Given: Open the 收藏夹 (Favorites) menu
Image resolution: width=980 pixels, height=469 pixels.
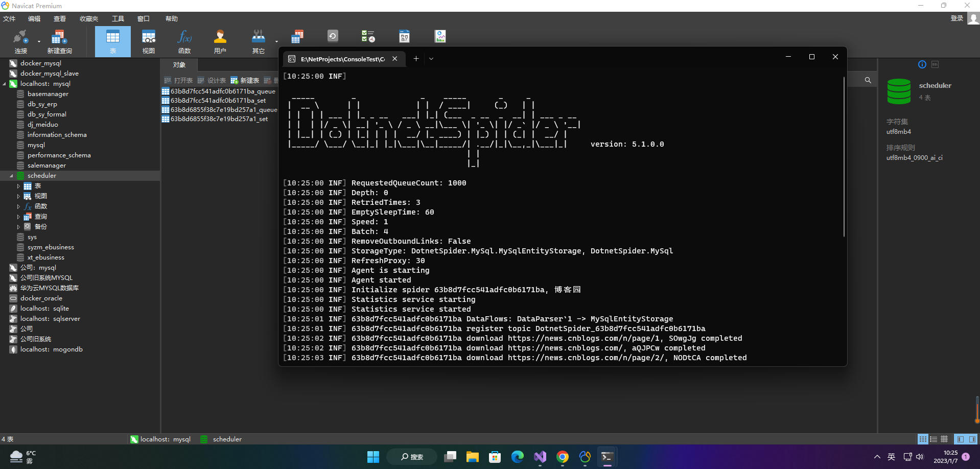Looking at the screenshot, I should (x=89, y=19).
